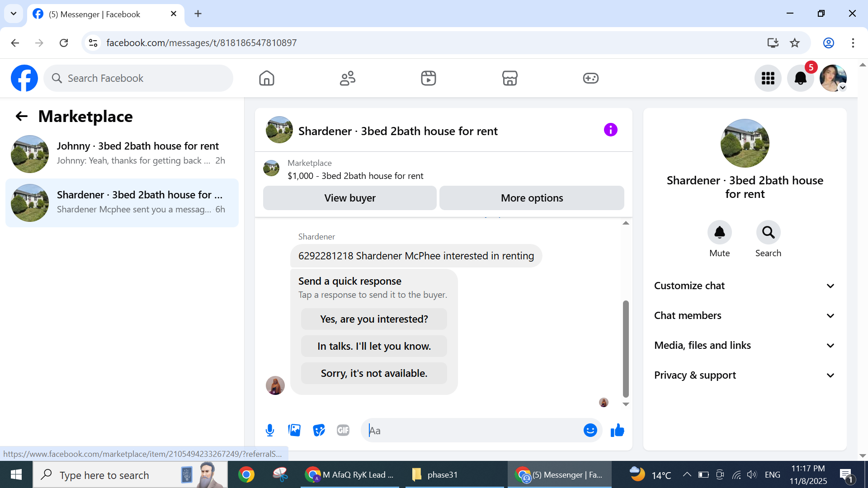Expand Media, files and links section
Viewport: 868px width, 488px height.
pos(745,345)
